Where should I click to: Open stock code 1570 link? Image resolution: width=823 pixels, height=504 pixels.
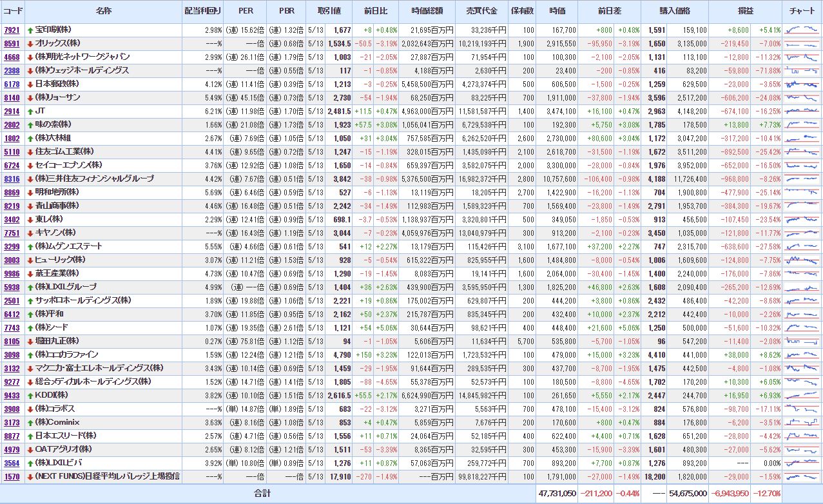[x=12, y=476]
